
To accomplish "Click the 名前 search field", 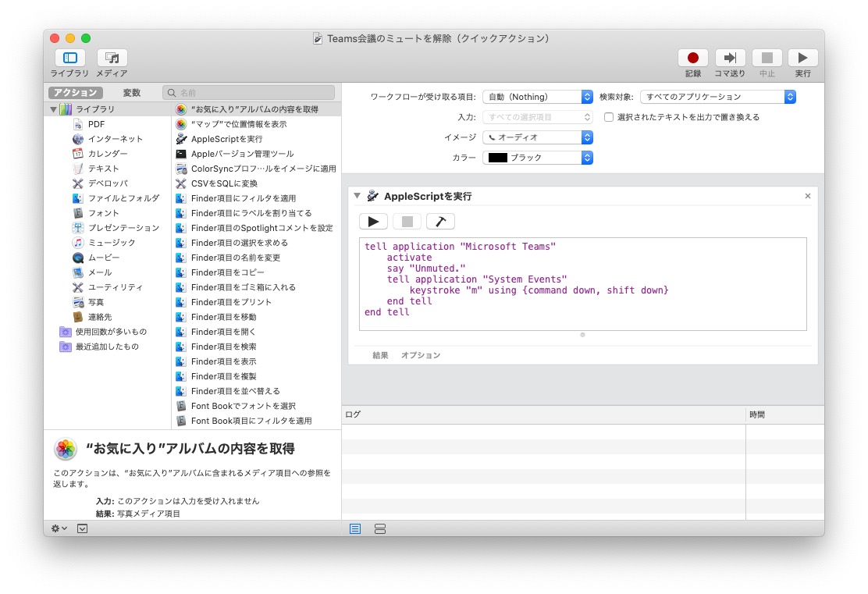I will (248, 92).
